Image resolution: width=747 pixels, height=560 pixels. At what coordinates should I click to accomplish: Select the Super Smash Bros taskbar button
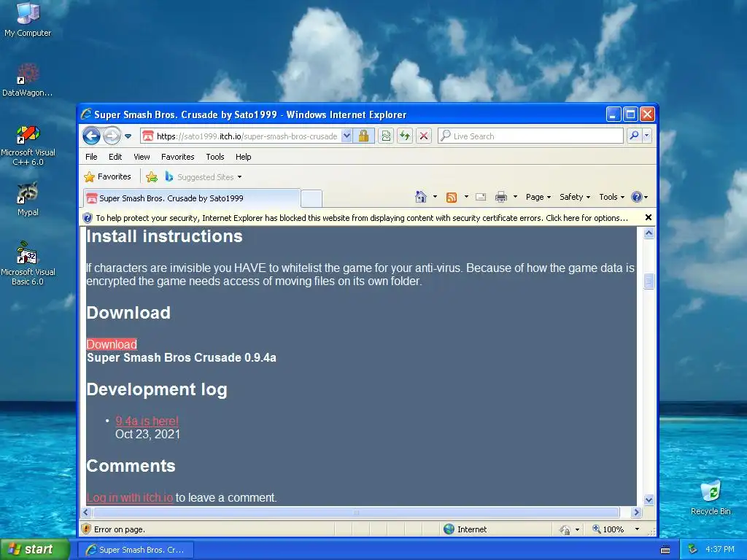point(136,550)
